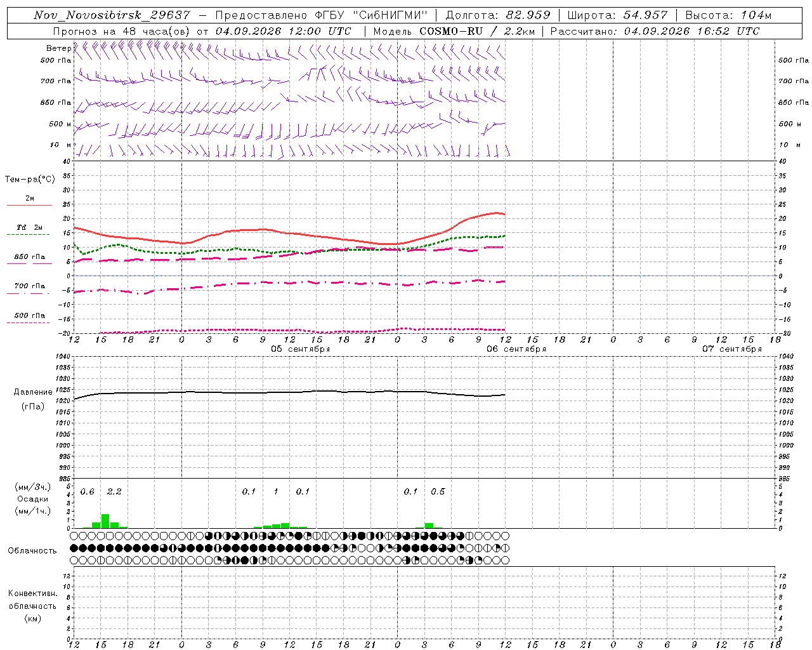Click the 0.5 precipitation amount value
This screenshot has width=812, height=650.
[438, 492]
